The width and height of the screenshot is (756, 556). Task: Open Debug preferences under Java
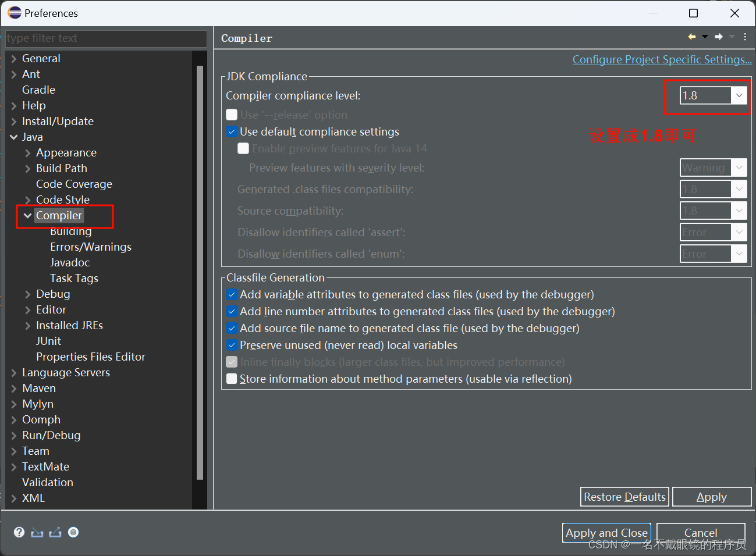tap(53, 294)
